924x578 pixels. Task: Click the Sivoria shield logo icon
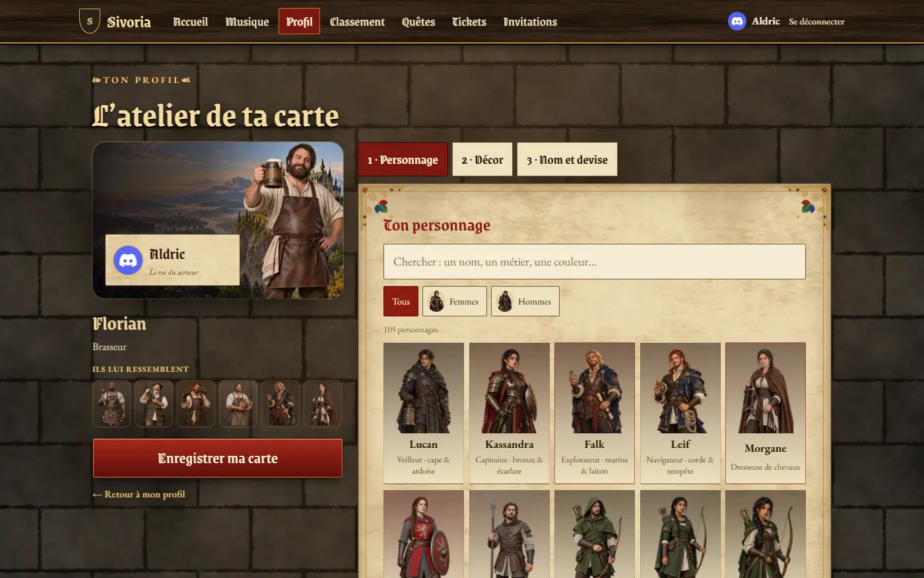[90, 21]
